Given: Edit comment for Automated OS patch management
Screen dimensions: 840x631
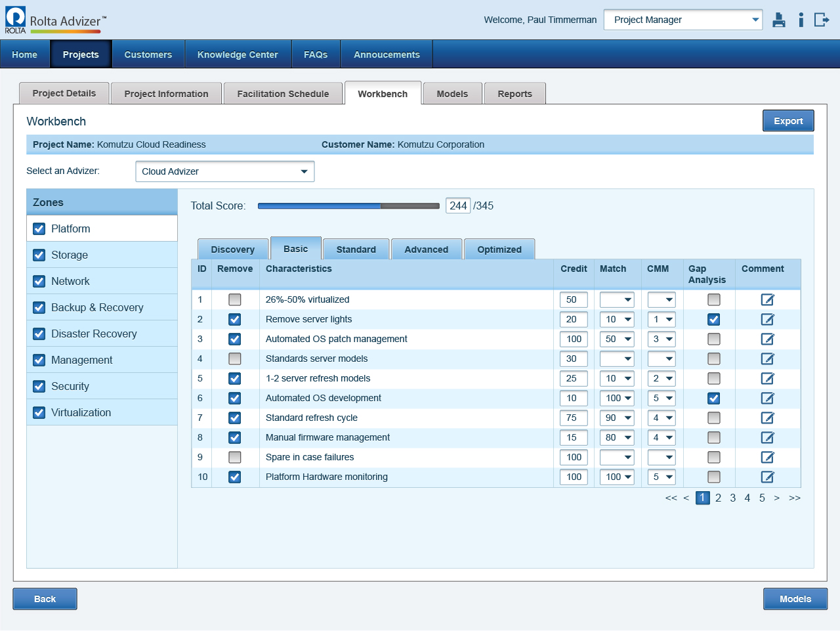Looking at the screenshot, I should [767, 339].
